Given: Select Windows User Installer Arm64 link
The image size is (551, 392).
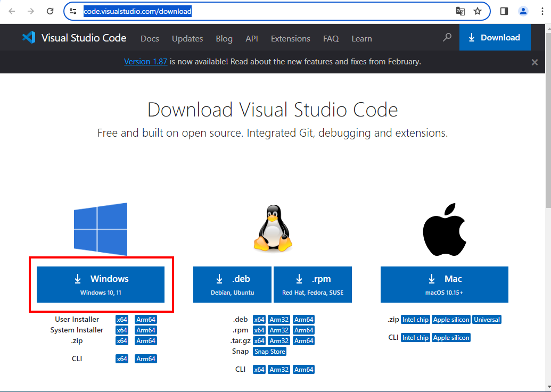Looking at the screenshot, I should [145, 320].
